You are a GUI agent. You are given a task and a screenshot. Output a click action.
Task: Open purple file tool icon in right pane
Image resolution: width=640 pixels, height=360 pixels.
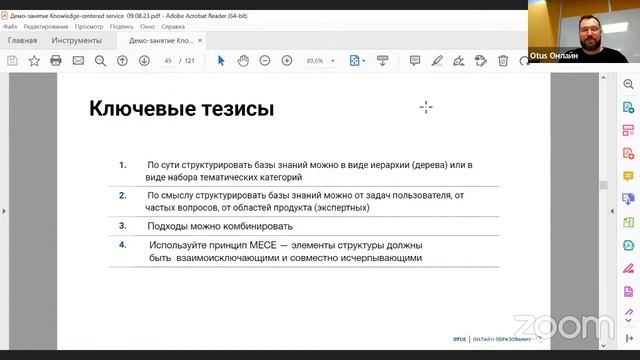pos(629,291)
